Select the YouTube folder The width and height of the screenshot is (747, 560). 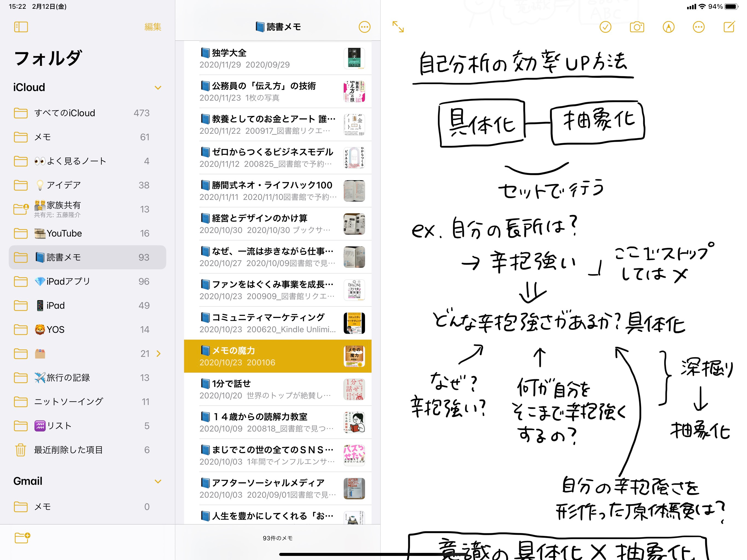(87, 234)
